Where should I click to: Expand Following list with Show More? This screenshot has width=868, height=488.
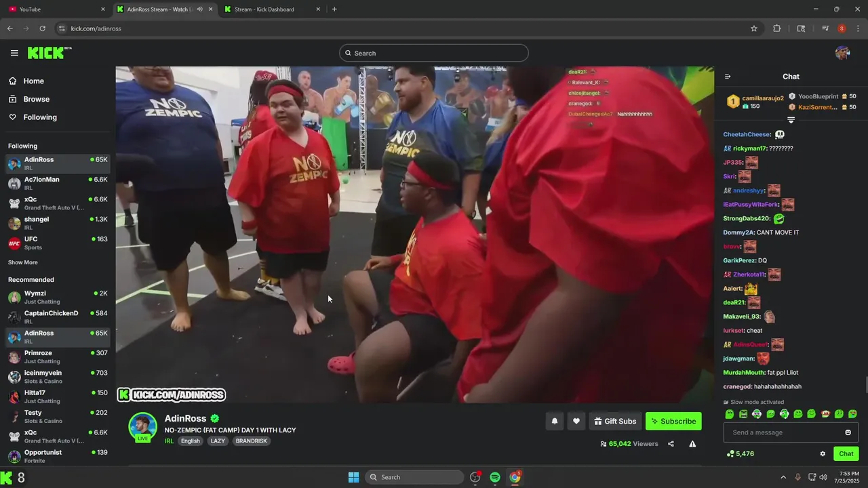click(23, 262)
